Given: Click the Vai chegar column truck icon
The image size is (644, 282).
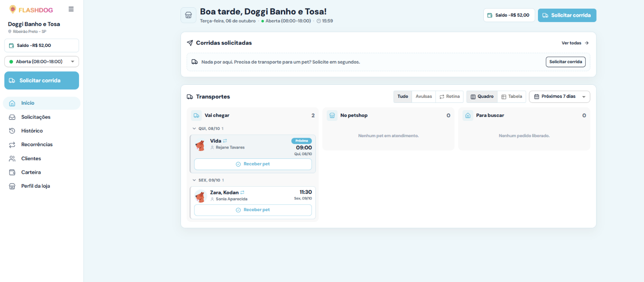Looking at the screenshot, I should [x=196, y=116].
